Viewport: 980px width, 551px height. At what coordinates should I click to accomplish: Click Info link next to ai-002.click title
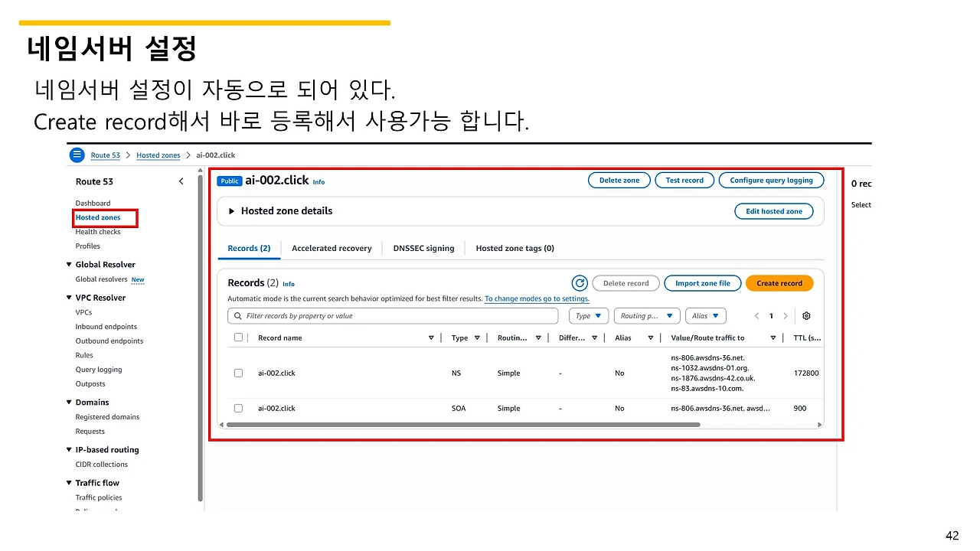click(x=318, y=182)
